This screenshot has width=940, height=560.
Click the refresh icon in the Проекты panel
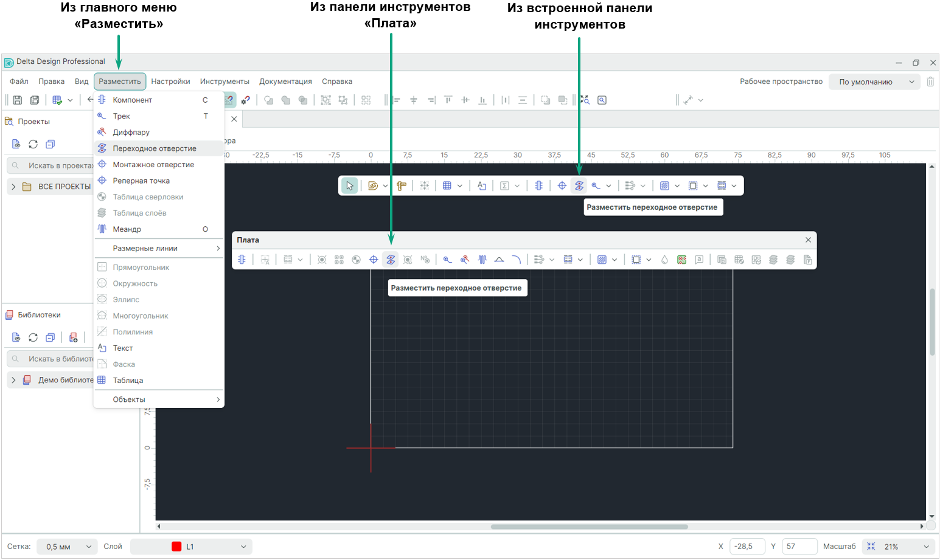pos(33,144)
